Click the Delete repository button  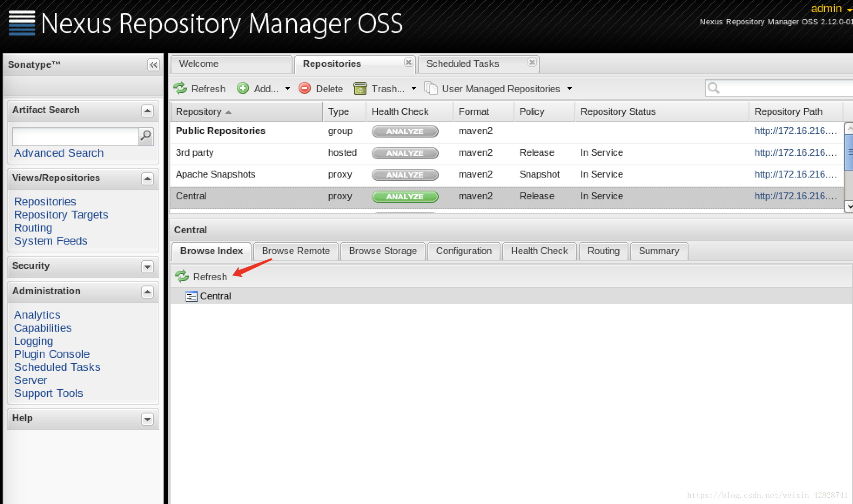click(321, 89)
